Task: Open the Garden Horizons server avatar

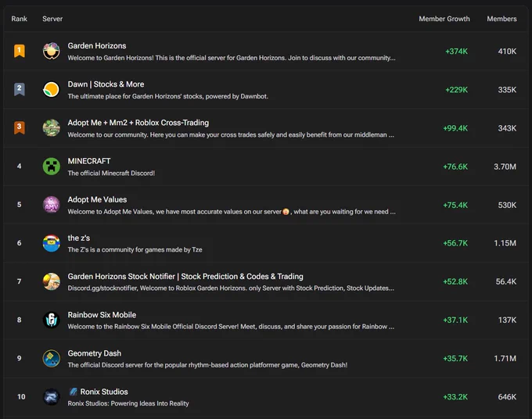Action: click(51, 51)
